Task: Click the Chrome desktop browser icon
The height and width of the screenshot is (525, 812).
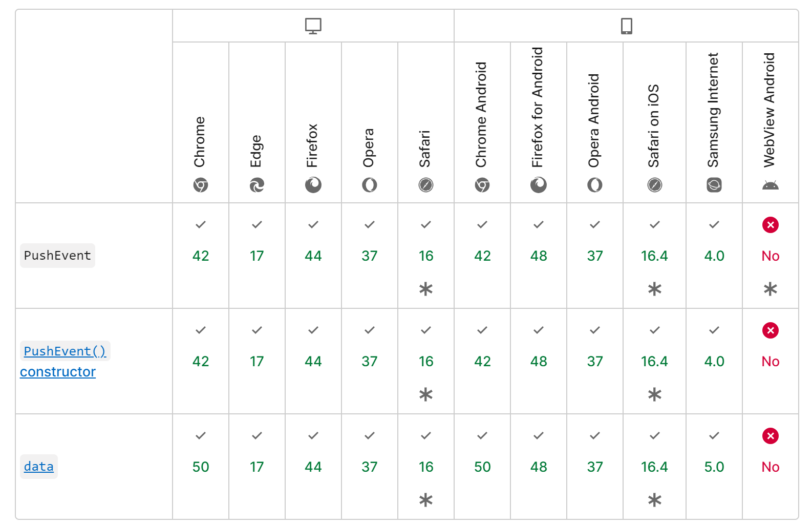Action: tap(201, 185)
